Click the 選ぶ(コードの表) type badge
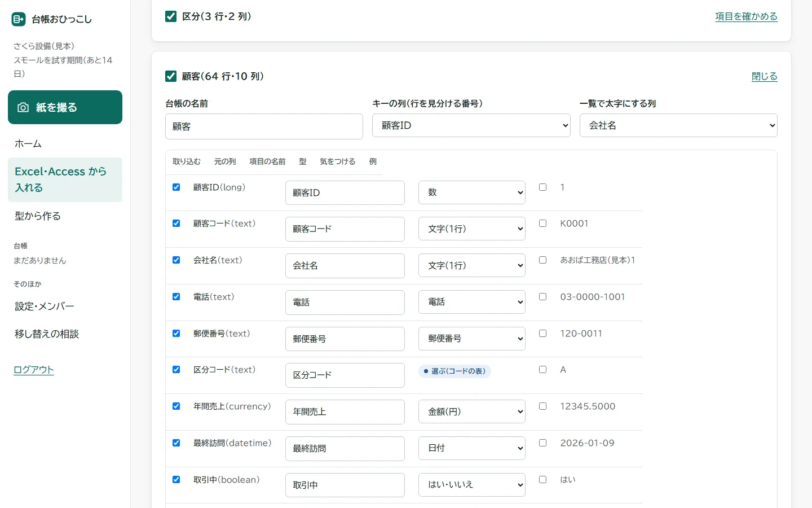 tap(454, 371)
